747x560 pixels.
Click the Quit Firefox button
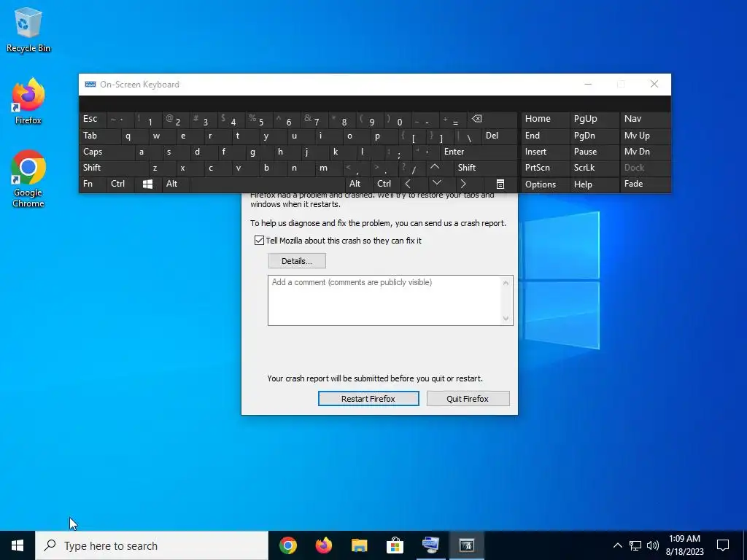[x=468, y=399]
